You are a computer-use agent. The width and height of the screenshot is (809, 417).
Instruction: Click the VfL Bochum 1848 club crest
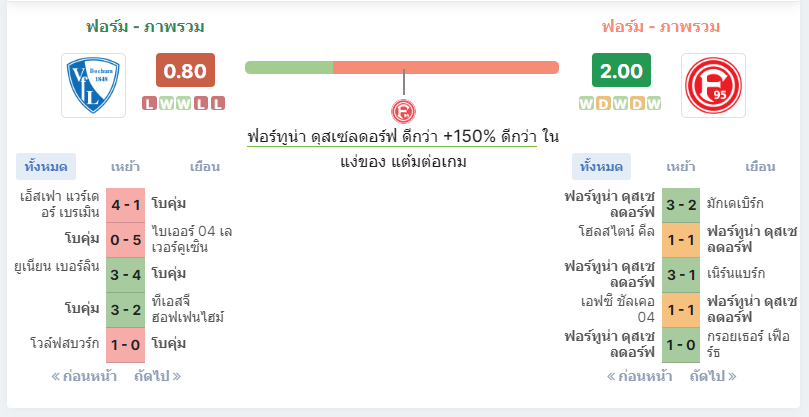(93, 85)
